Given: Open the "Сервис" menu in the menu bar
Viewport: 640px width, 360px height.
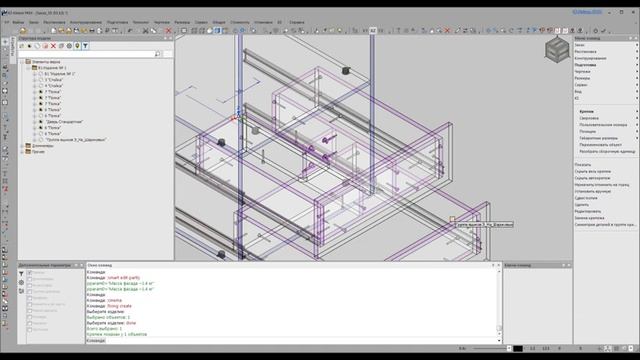Looking at the screenshot, I should (201, 22).
